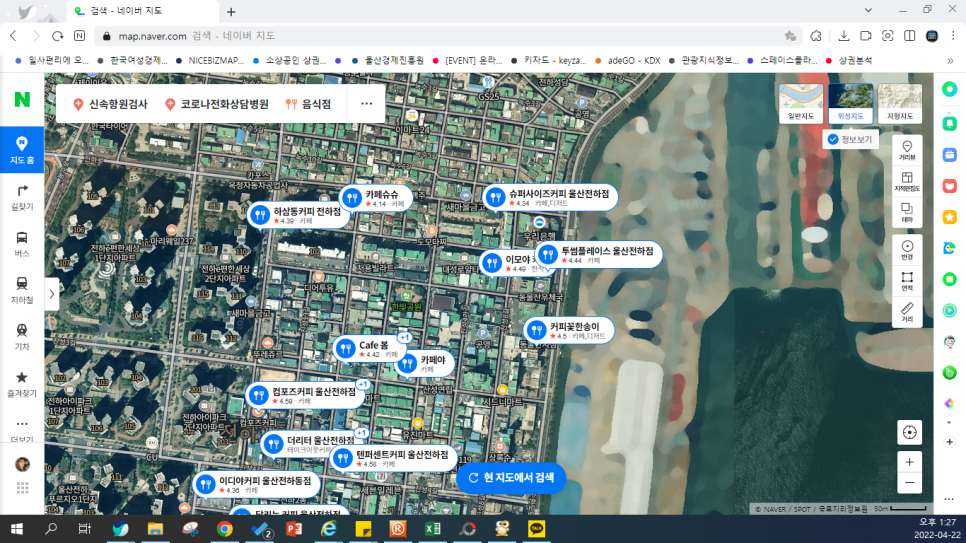
Task: Switch to 일반지도 map type
Action: (801, 103)
